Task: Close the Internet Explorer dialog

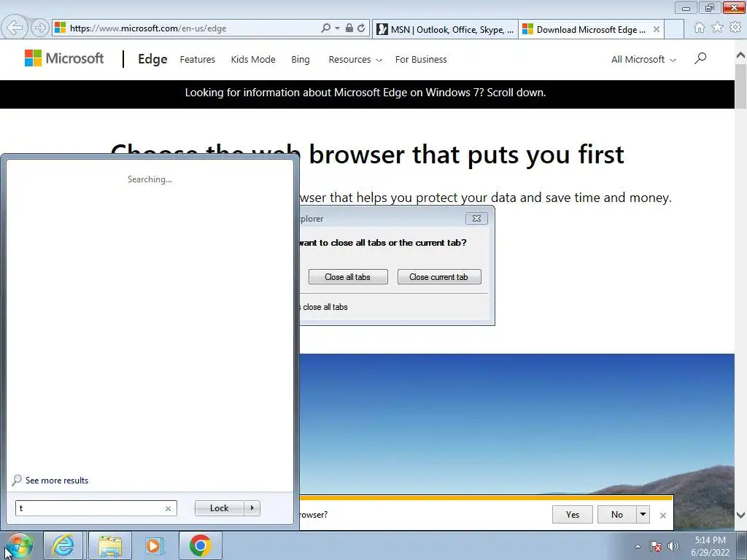Action: tap(476, 218)
